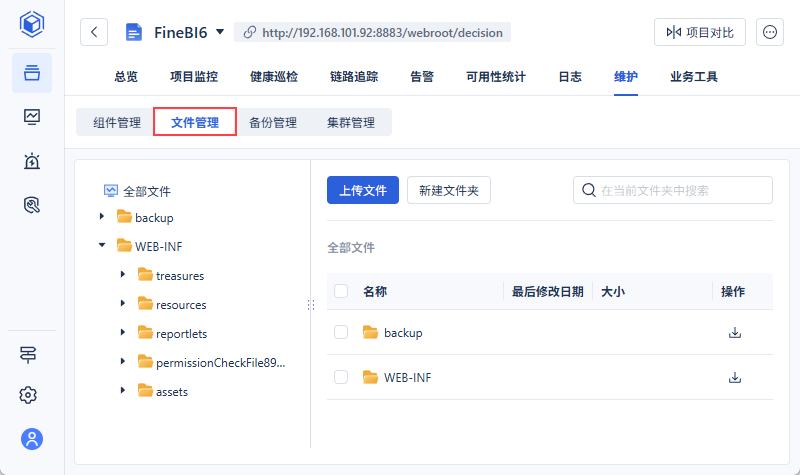This screenshot has height=475, width=800.
Task: Open the alarm siren sidebar icon
Action: click(32, 161)
